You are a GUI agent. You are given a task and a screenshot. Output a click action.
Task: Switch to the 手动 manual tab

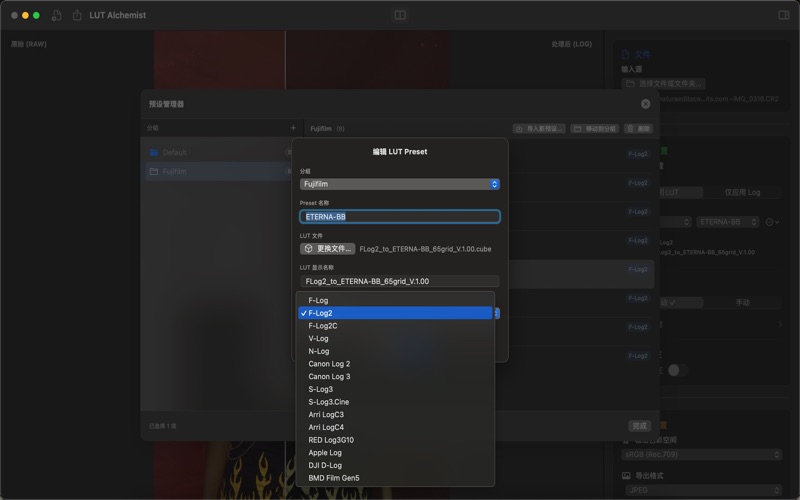tap(742, 303)
